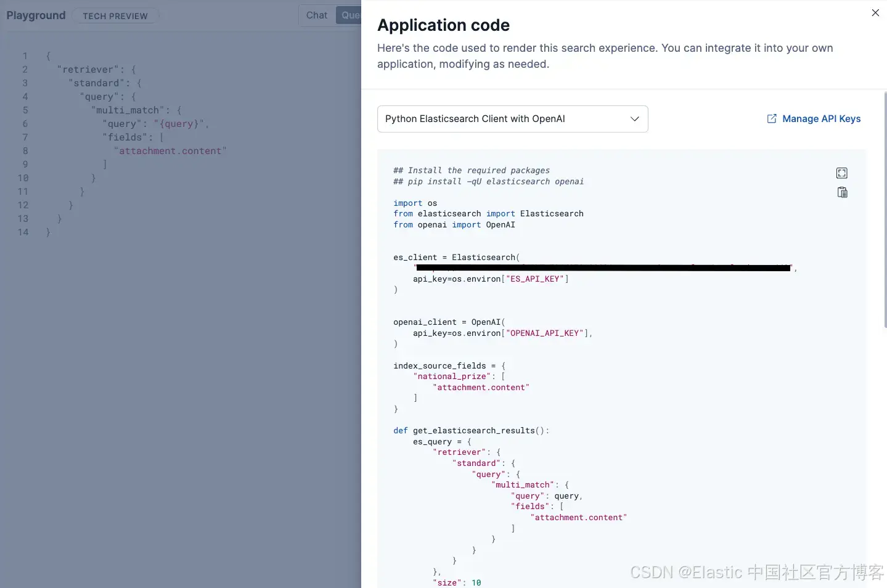Click the external-link icon beside Manage API Keys

pos(772,119)
